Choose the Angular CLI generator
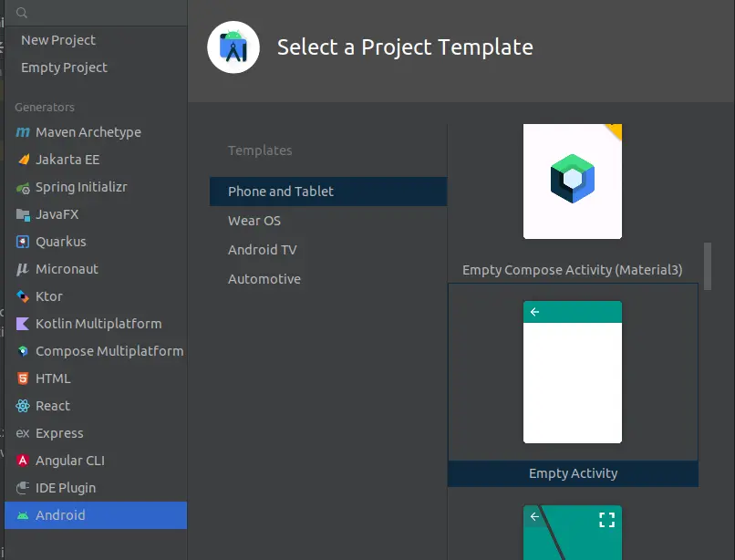 (96, 461)
